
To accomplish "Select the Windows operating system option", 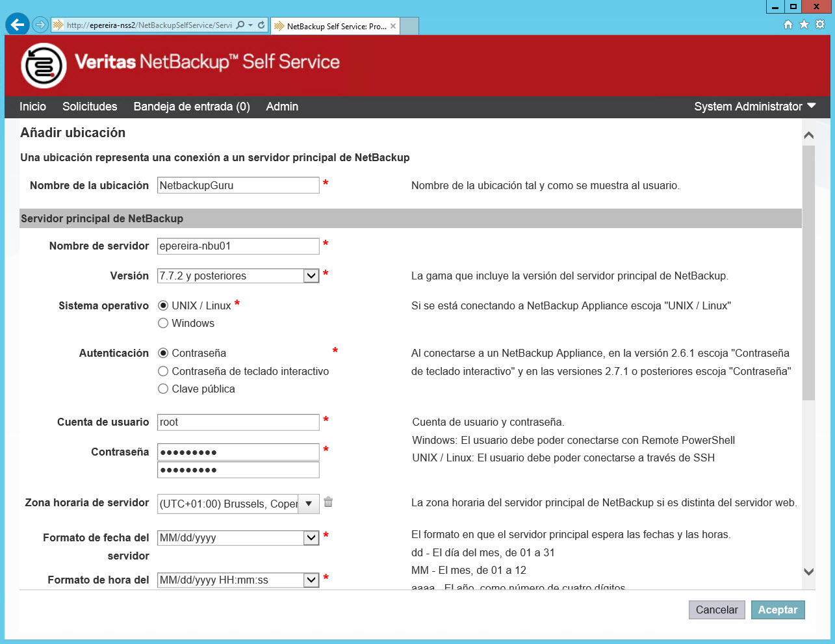I will point(163,323).
